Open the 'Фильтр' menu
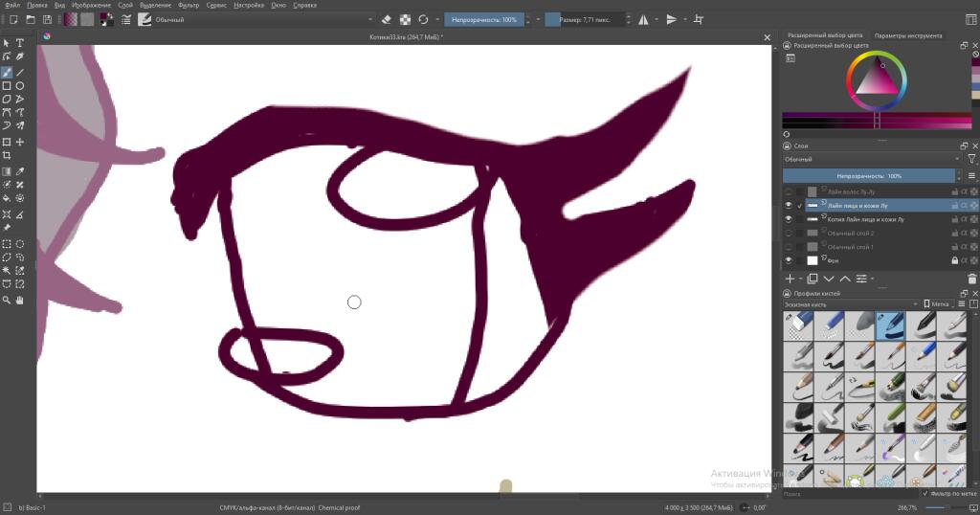 (189, 5)
